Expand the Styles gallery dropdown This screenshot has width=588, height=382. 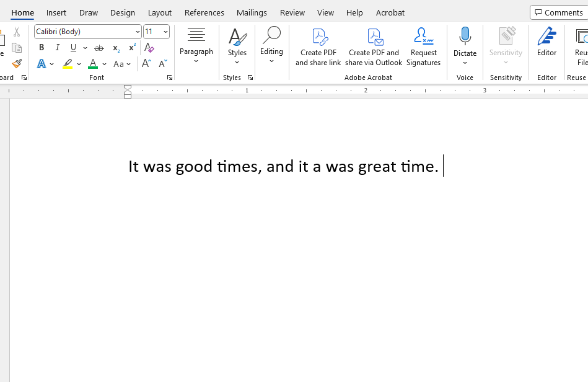click(237, 47)
